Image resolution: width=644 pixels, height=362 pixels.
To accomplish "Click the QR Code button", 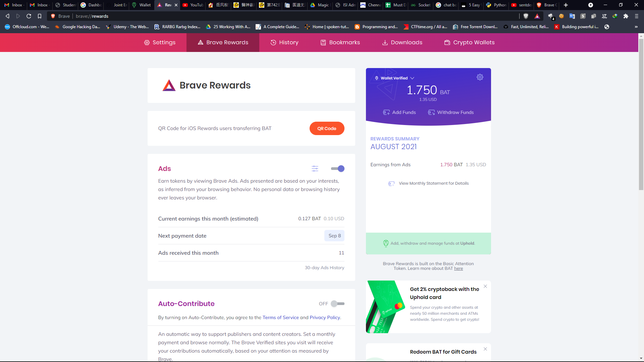I will pyautogui.click(x=327, y=128).
